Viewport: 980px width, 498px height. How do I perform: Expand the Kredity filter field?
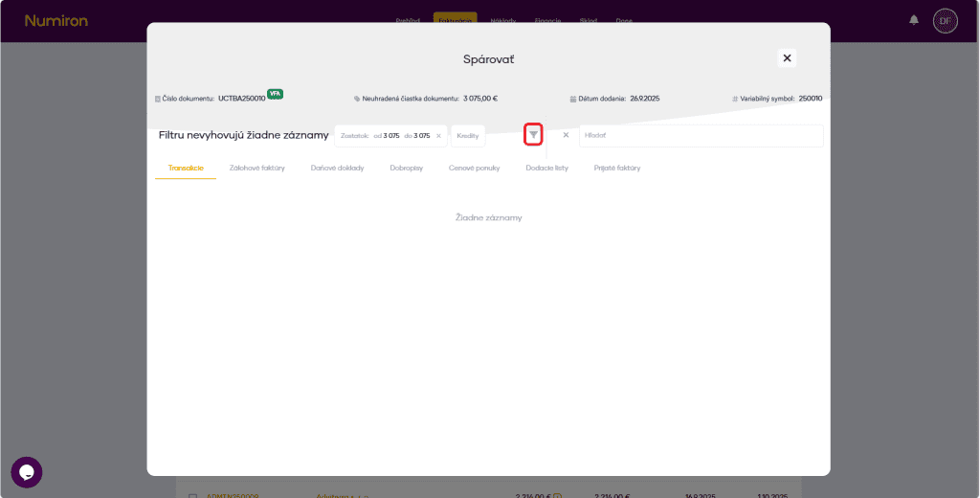(x=468, y=136)
